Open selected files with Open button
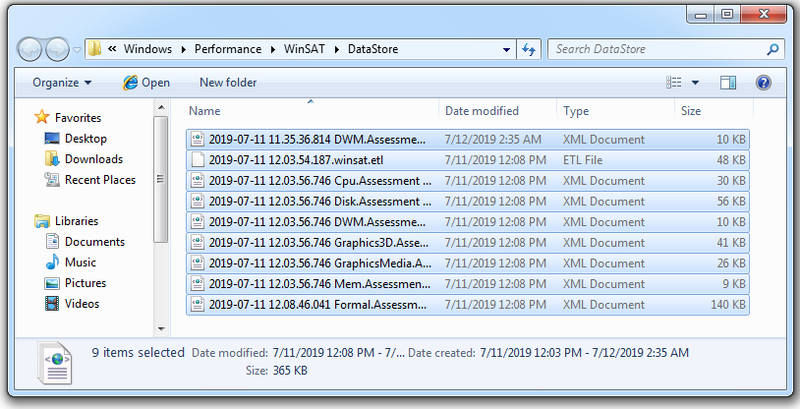This screenshot has width=800, height=409. (x=146, y=83)
